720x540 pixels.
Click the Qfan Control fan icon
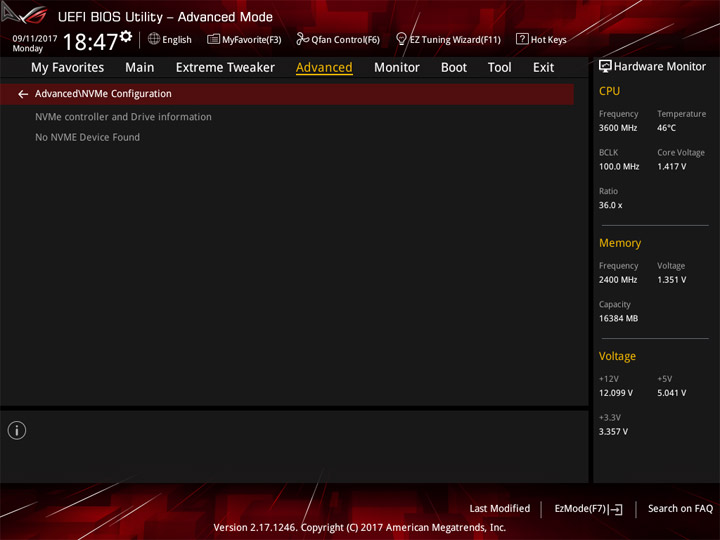point(302,39)
